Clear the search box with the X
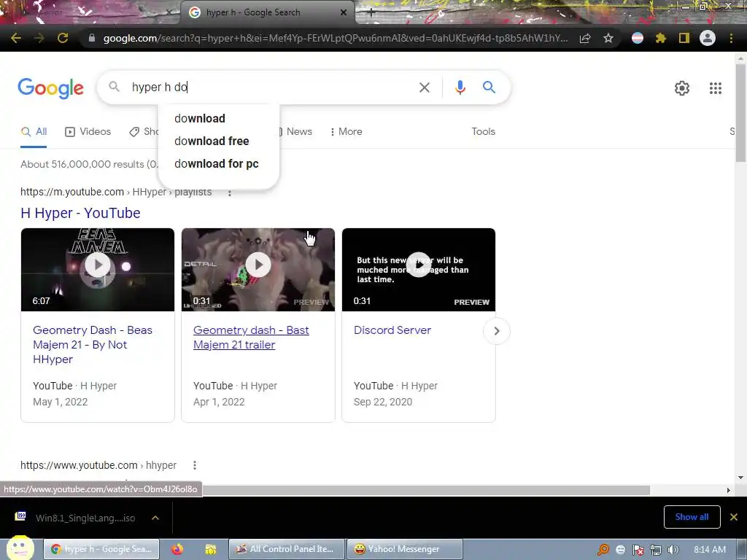Viewport: 747px width, 560px height. (424, 87)
